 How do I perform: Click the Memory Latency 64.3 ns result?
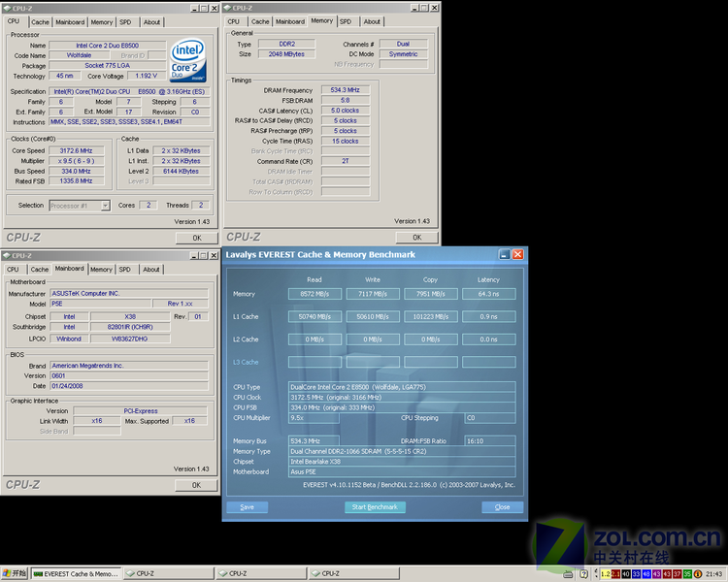488,294
